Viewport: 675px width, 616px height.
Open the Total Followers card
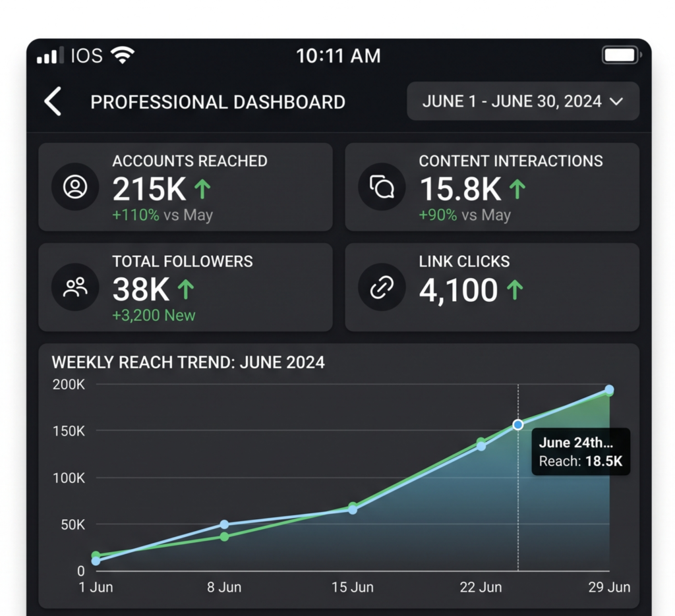tap(185, 287)
